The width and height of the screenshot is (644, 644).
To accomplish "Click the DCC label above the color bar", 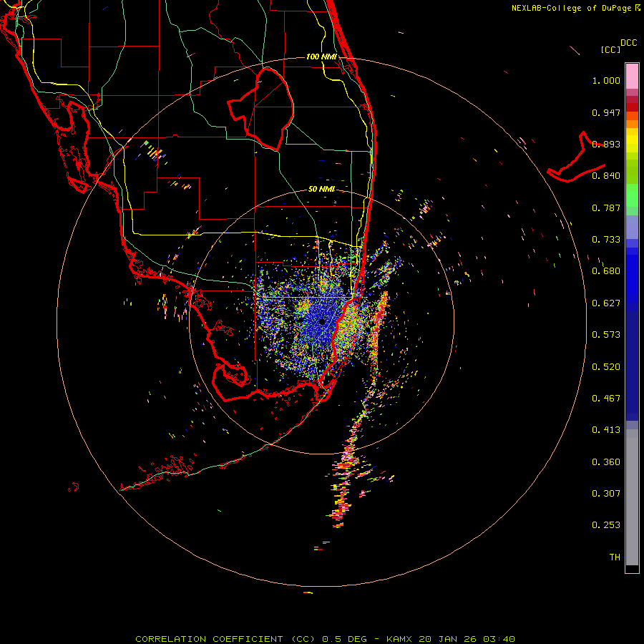I will 629,43.
